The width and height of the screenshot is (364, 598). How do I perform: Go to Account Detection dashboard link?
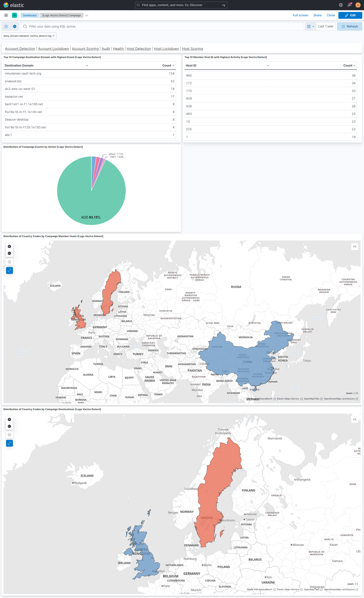click(x=20, y=49)
